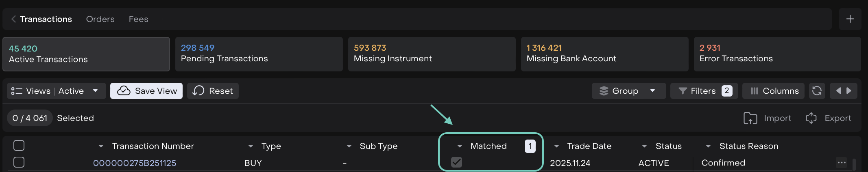This screenshot has width=868, height=172.
Task: Click the Save View button
Action: click(146, 91)
